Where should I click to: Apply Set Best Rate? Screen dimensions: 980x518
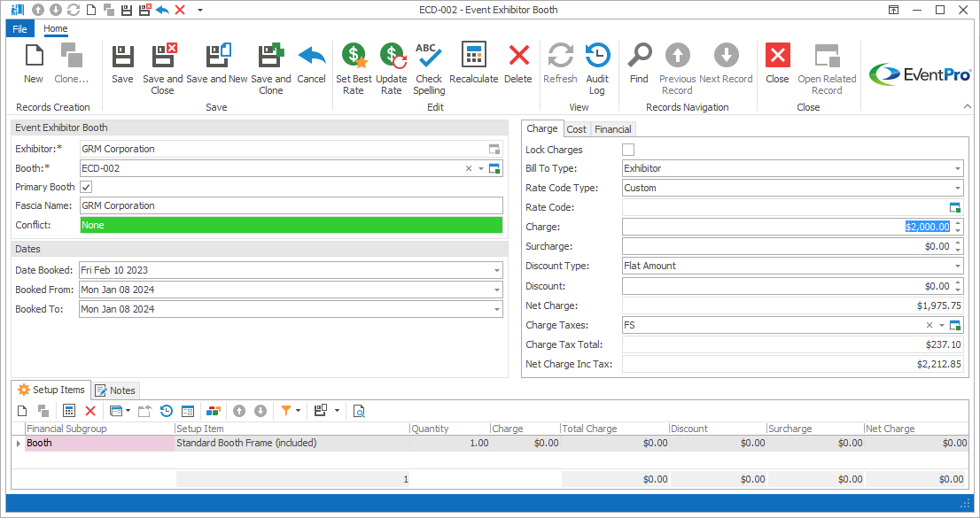pos(354,69)
